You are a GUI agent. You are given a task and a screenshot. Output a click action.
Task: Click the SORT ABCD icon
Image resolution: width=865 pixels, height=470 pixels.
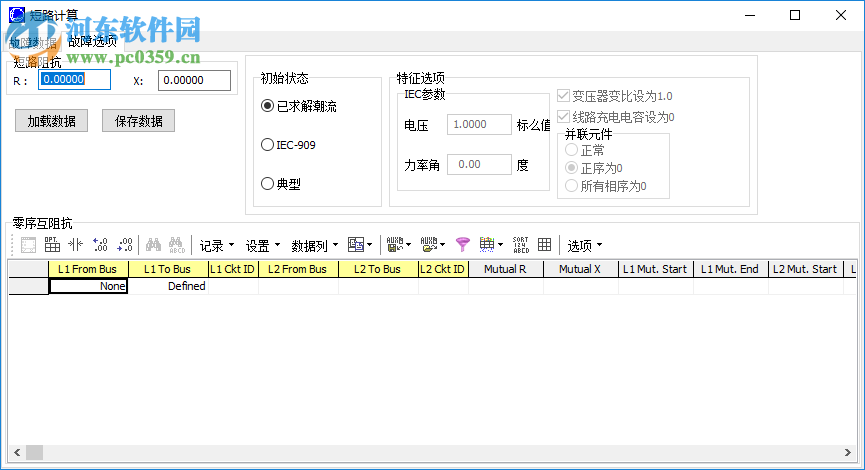(520, 245)
